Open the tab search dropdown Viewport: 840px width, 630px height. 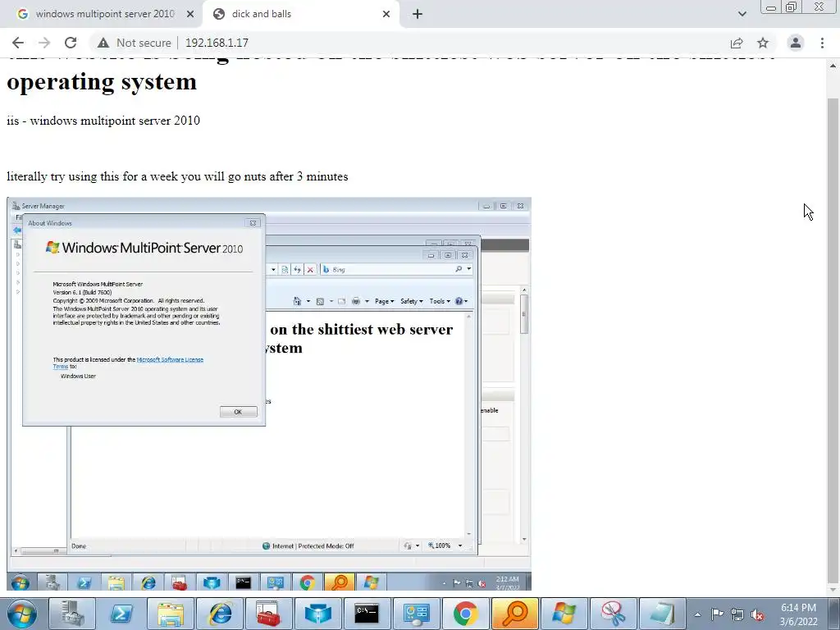tap(742, 15)
